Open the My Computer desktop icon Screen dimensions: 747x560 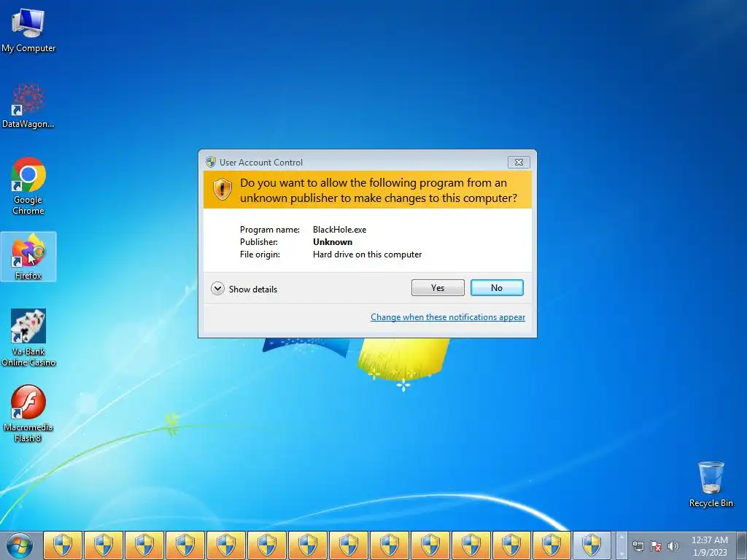[28, 31]
